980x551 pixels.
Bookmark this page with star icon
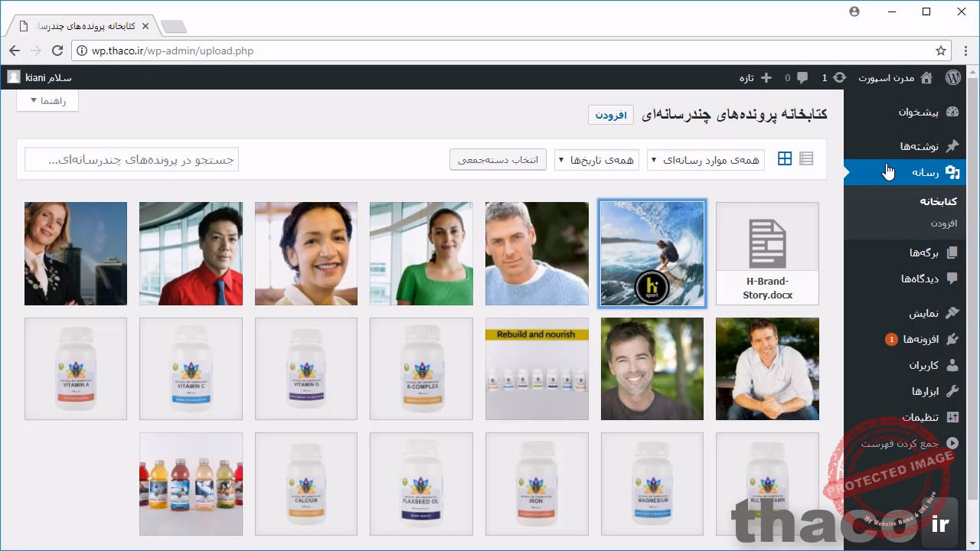point(941,51)
